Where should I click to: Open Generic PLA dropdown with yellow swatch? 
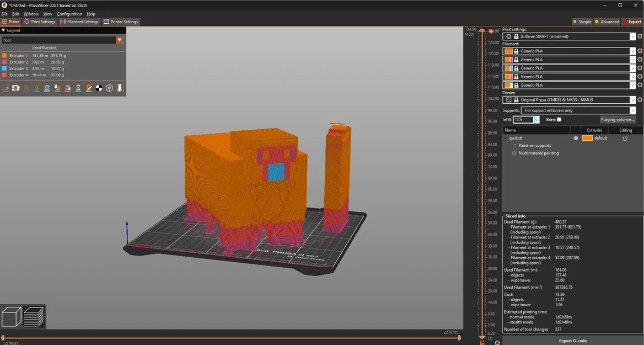(569, 85)
